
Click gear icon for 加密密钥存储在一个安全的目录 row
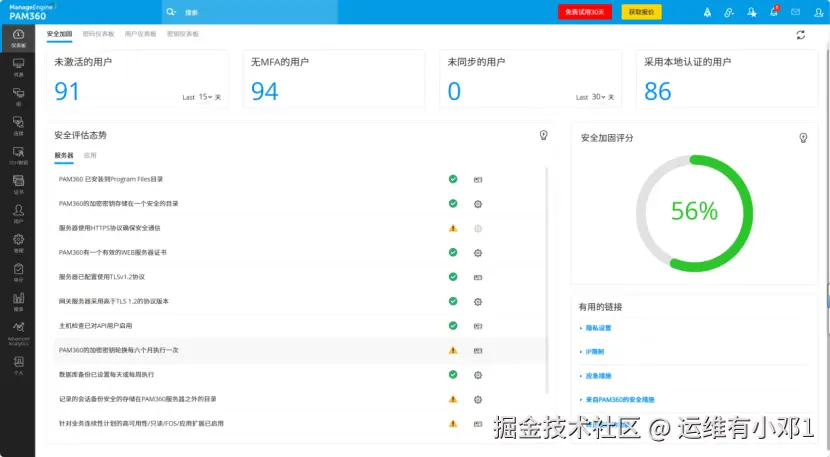click(477, 204)
